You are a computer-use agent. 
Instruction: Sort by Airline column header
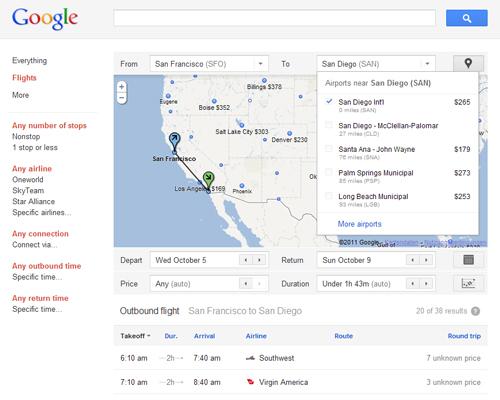coord(256,336)
